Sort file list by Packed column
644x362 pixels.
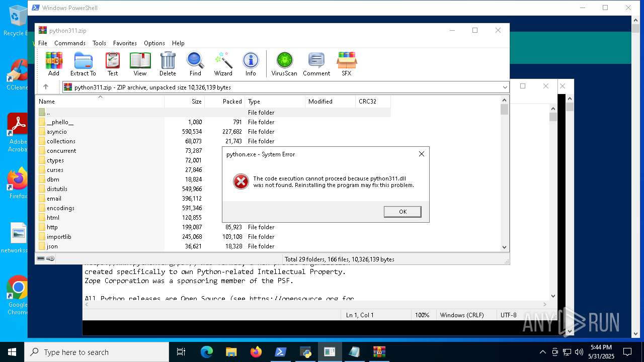(224, 102)
